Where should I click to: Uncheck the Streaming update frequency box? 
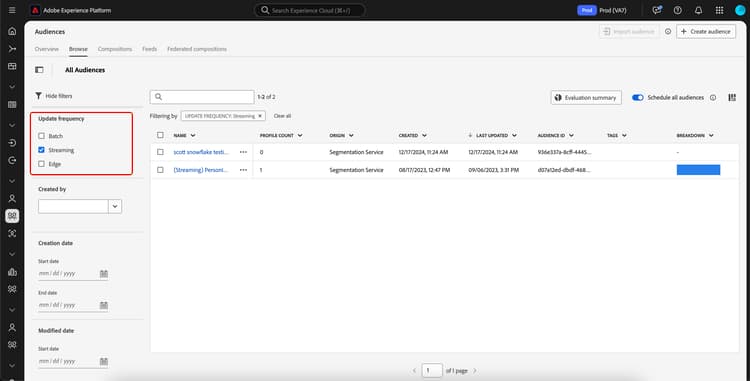click(x=41, y=150)
